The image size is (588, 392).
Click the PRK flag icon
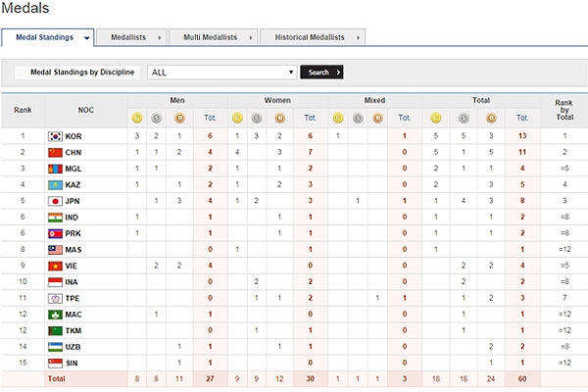click(55, 233)
